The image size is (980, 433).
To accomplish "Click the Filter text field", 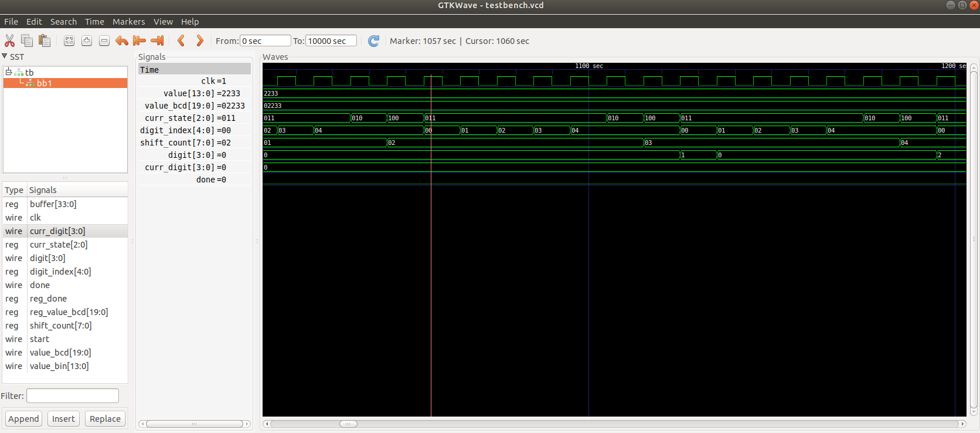I will click(73, 395).
